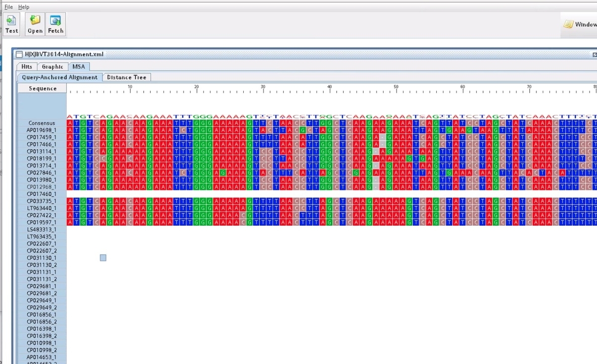The height and width of the screenshot is (364, 597).
Task: Select sequence CP016398_1
Action: click(42, 329)
